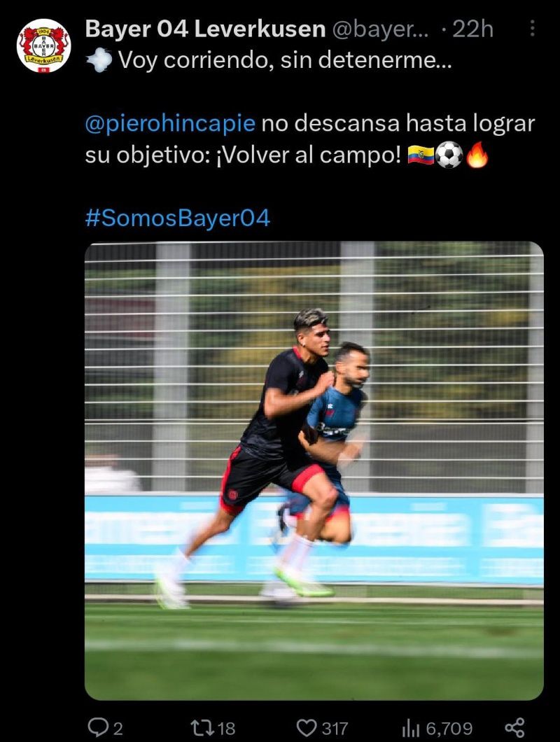This screenshot has height=742, width=560.
Task: Click the tweet text 'Voy corriendo, sin detenerme'
Action: 285,61
